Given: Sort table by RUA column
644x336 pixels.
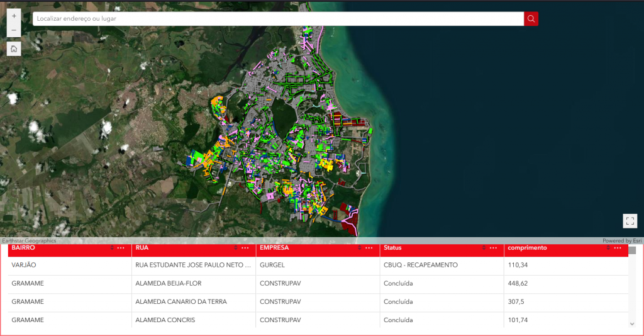Looking at the screenshot, I should (x=236, y=248).
